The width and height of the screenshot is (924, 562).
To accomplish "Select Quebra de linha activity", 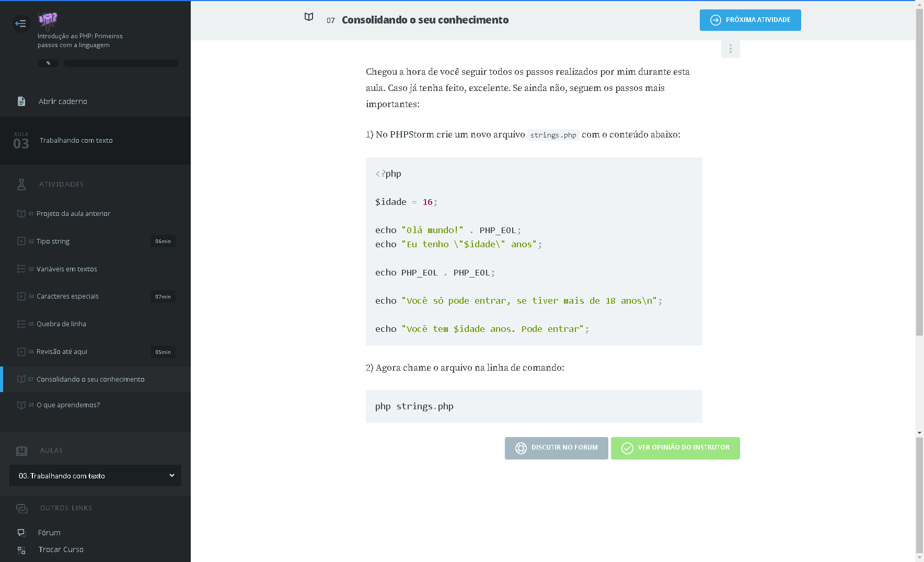I will (x=61, y=324).
